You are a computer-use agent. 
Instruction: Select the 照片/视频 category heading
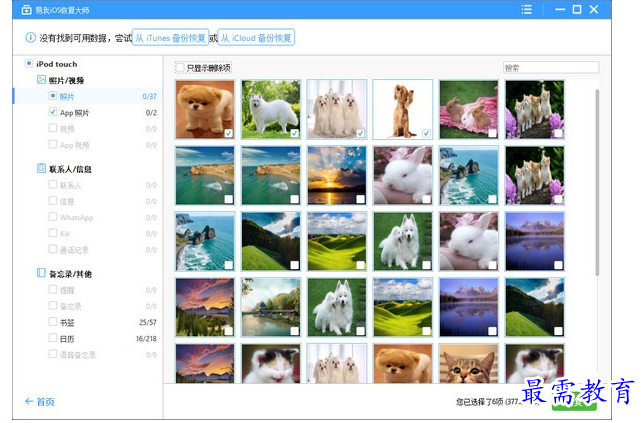point(66,80)
